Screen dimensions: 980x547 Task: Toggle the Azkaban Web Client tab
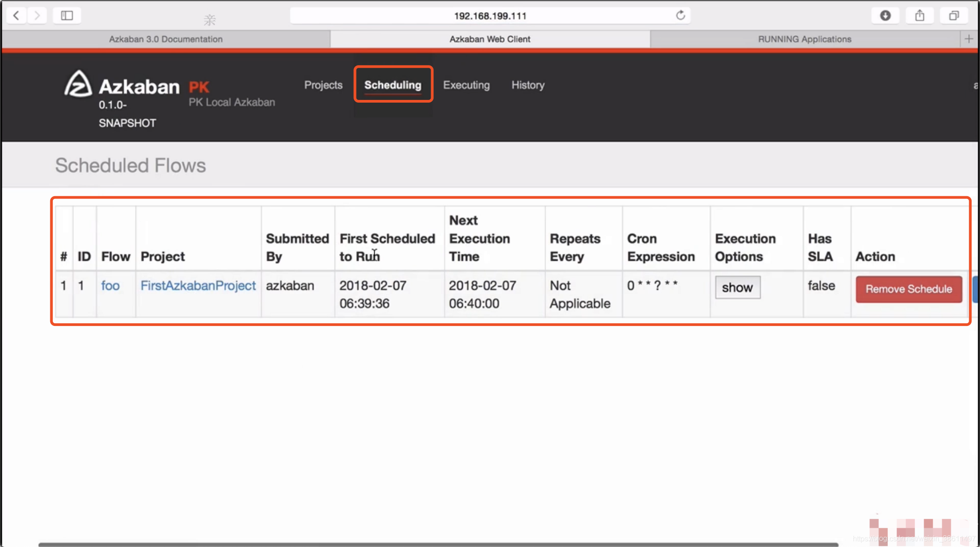[490, 38]
